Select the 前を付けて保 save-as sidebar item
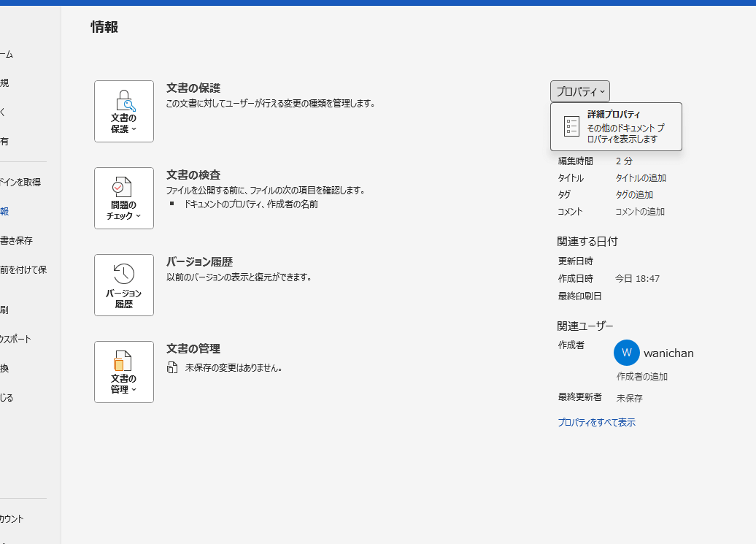Viewport: 756px width, 544px height. click(x=23, y=269)
